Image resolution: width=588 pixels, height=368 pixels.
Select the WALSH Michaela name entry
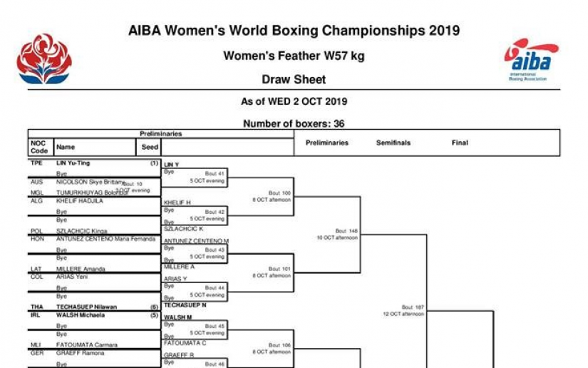tap(81, 315)
